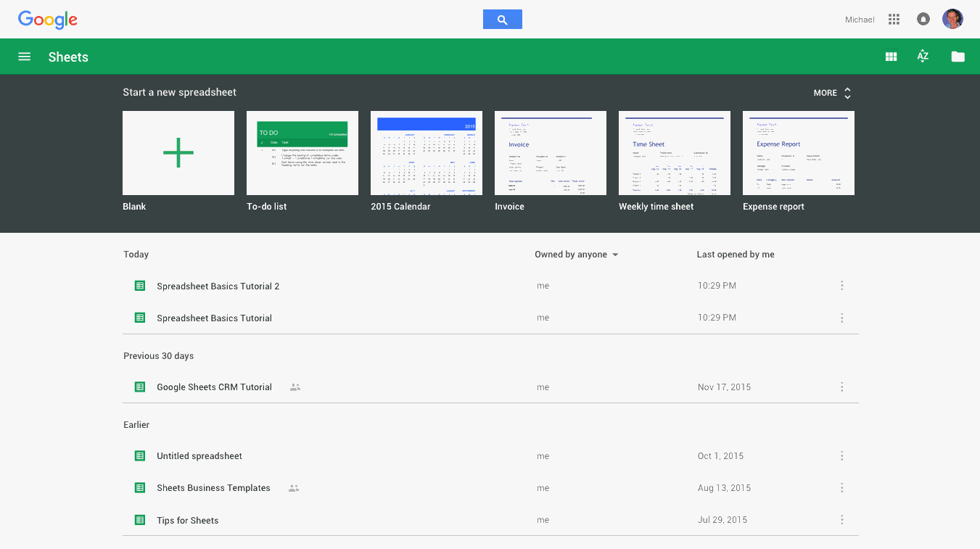Sort spreadsheets using the AZ sort icon
The height and width of the screenshot is (549, 980).
[922, 56]
